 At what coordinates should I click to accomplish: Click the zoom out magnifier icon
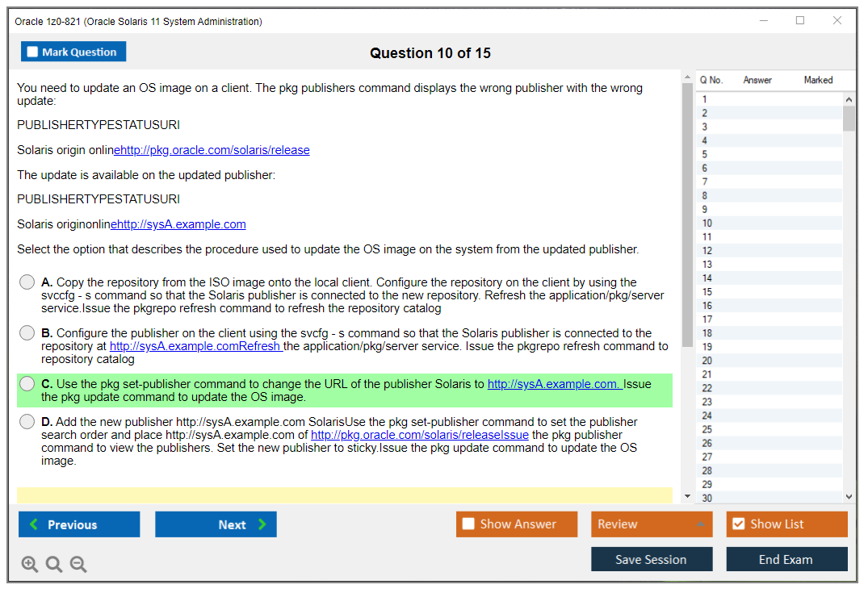tap(78, 565)
